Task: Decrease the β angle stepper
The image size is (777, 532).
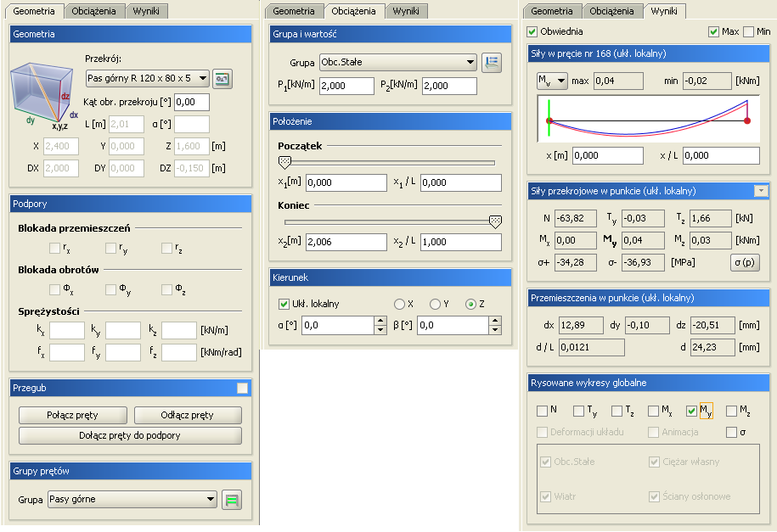Action: coord(496,330)
